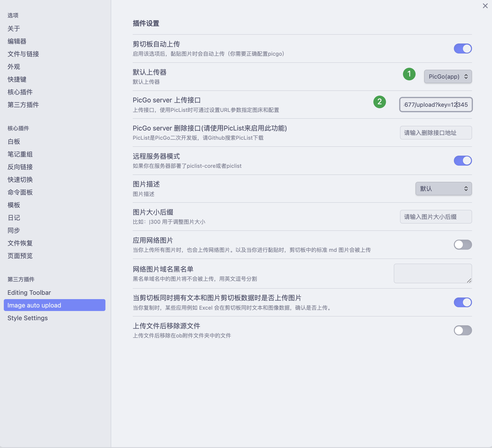The height and width of the screenshot is (448, 492).
Task: Open 白板 core plugin settings
Action: [x=14, y=141]
